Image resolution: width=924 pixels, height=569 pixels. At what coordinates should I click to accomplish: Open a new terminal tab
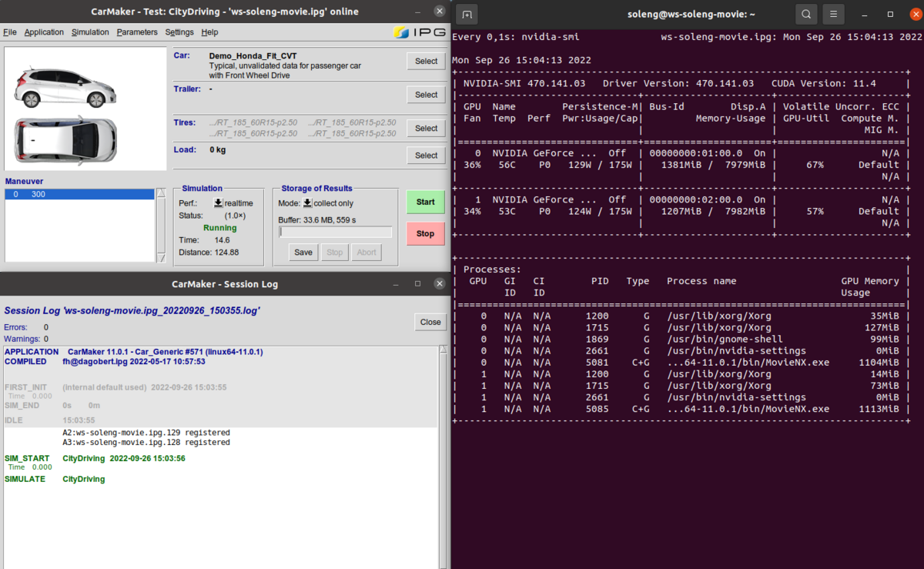[467, 14]
